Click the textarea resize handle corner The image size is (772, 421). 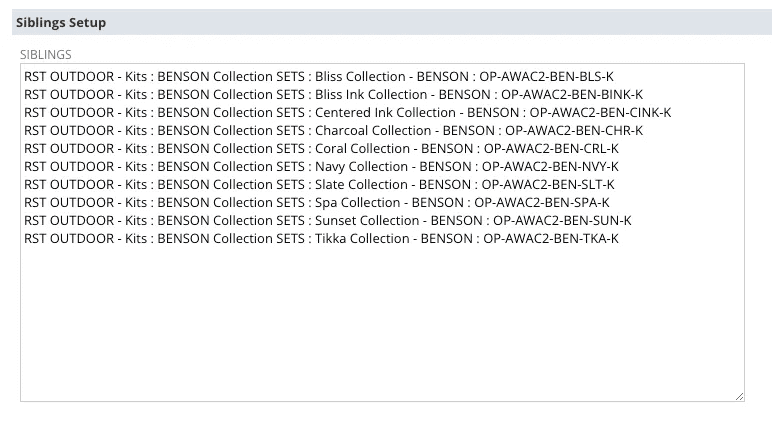[x=740, y=396]
